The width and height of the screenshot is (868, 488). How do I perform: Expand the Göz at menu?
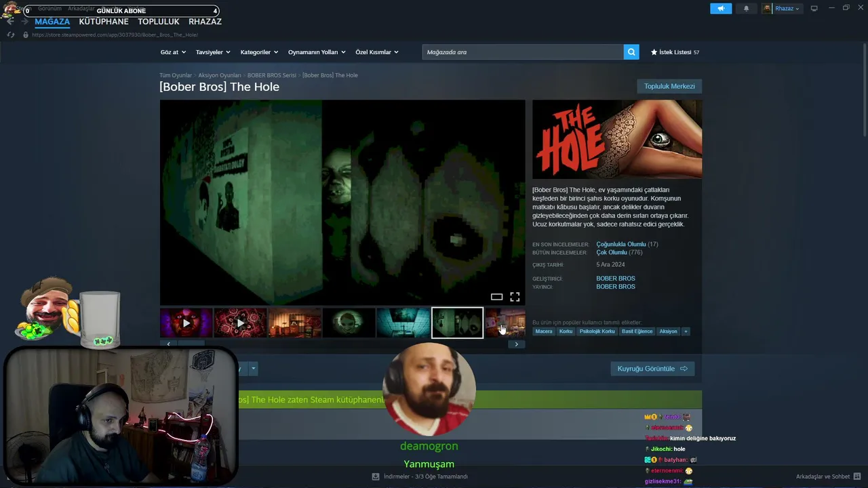coord(173,52)
